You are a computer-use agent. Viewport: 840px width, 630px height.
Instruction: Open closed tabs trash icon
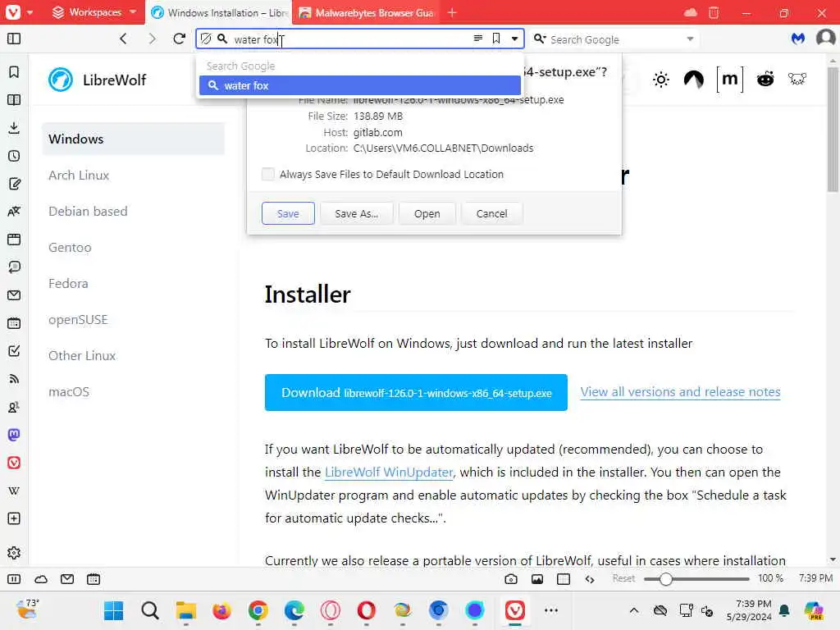pyautogui.click(x=714, y=12)
